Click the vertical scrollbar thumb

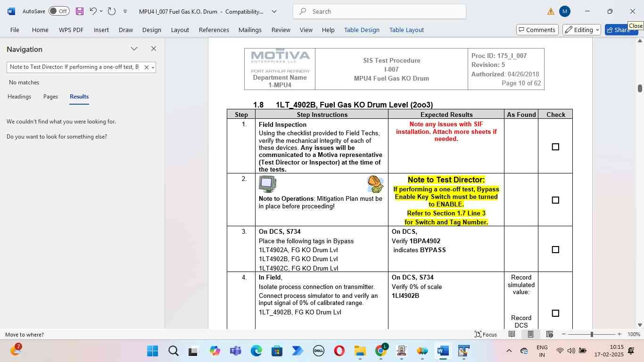click(640, 88)
